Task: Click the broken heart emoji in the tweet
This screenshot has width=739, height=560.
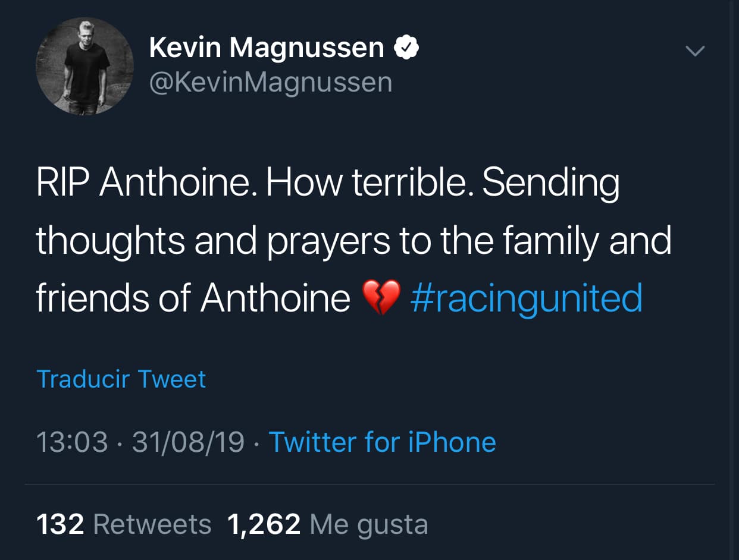Action: click(381, 298)
